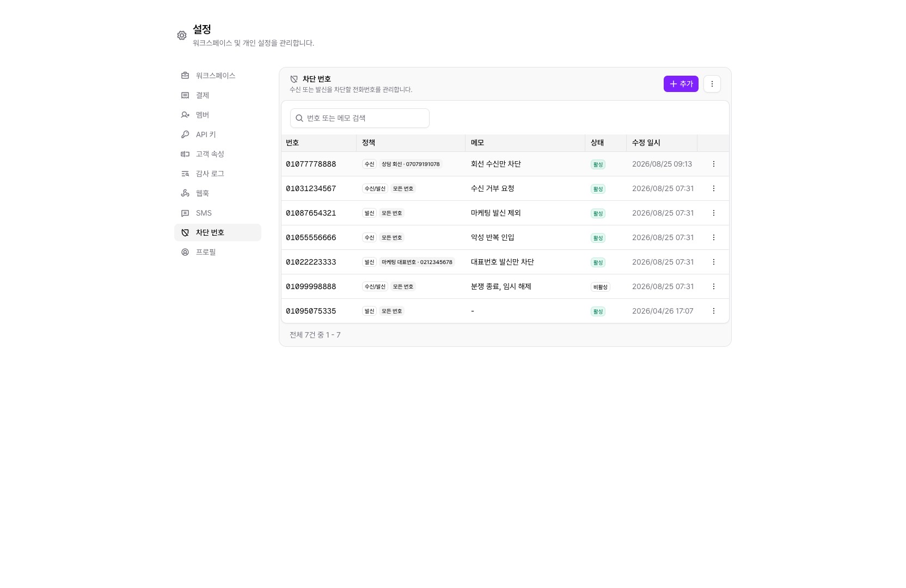The image size is (906, 588).
Task: Select the number 01095075335
Action: (311, 311)
